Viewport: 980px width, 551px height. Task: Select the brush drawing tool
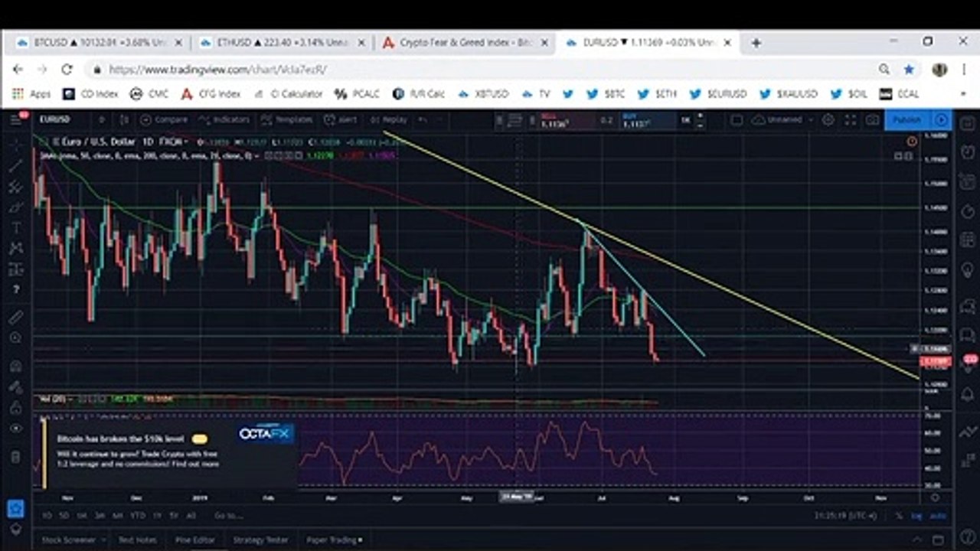tap(15, 207)
